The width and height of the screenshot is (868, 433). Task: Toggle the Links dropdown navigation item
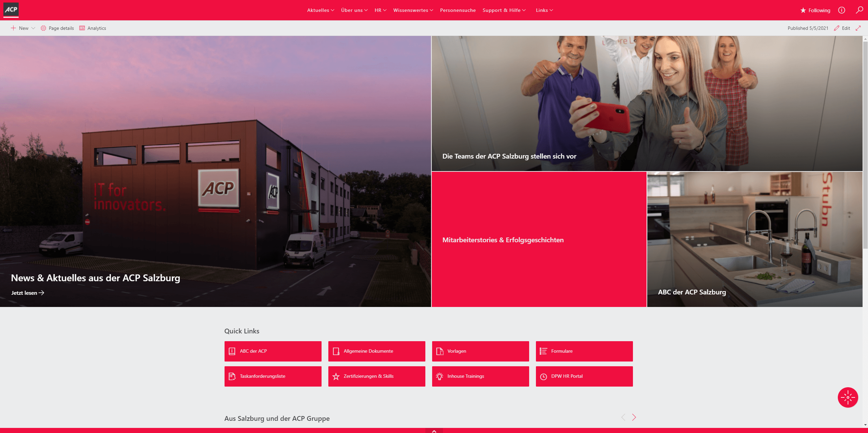click(545, 10)
